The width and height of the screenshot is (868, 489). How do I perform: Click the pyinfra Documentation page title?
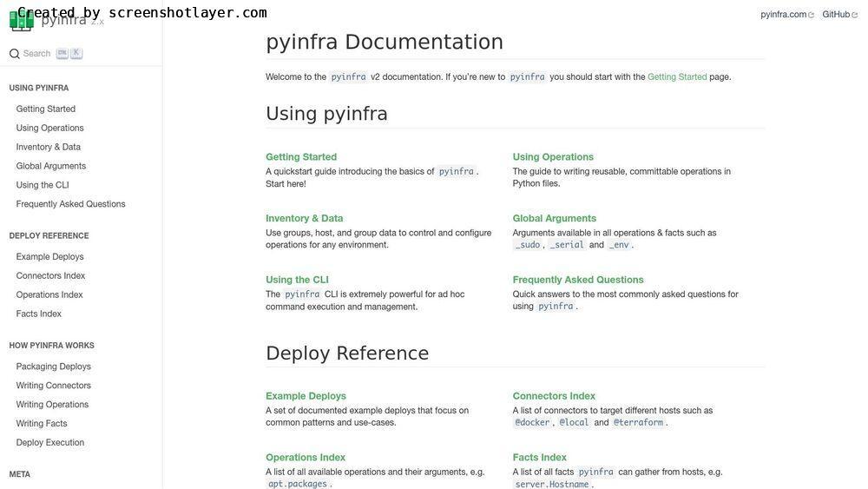tap(385, 42)
